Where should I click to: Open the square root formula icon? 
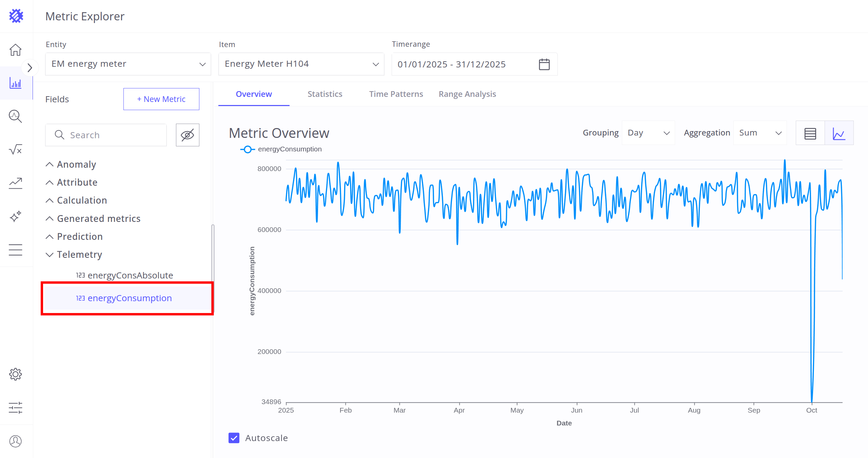point(16,149)
